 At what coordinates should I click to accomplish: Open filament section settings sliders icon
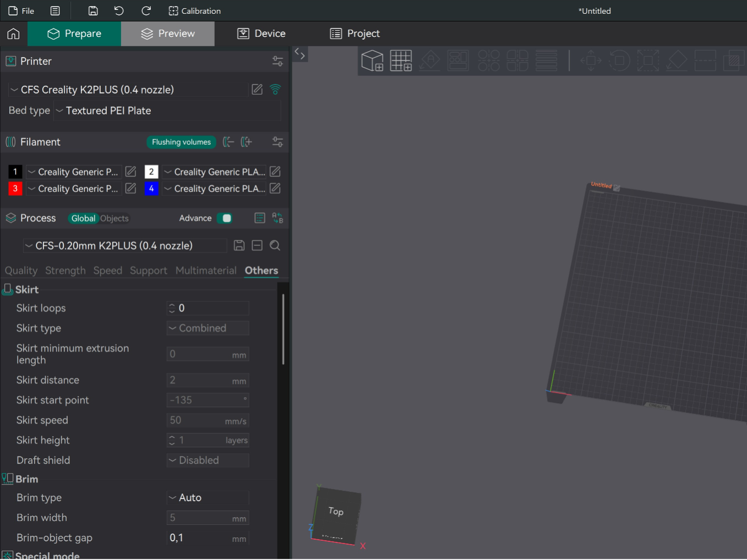click(x=277, y=142)
